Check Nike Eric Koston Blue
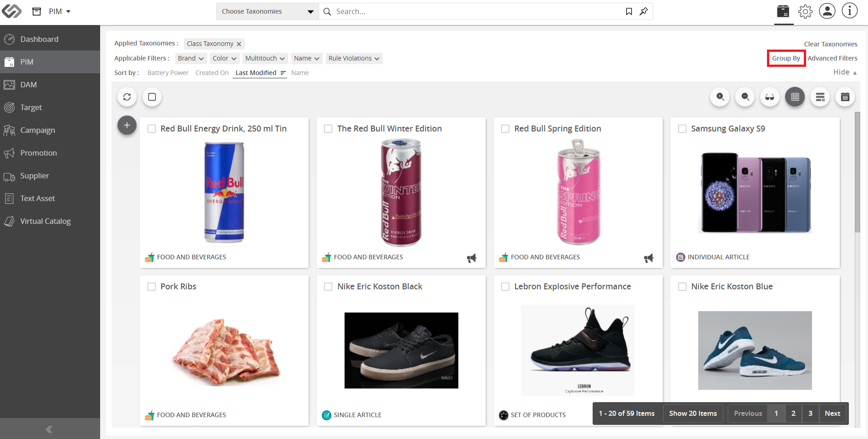 (682, 287)
